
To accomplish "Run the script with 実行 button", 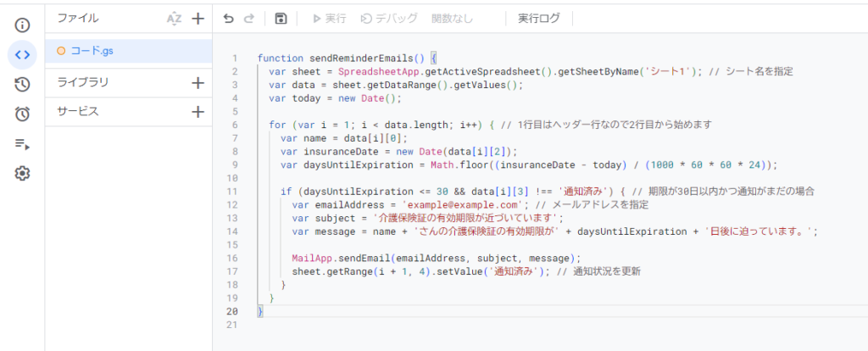I will pyautogui.click(x=330, y=19).
